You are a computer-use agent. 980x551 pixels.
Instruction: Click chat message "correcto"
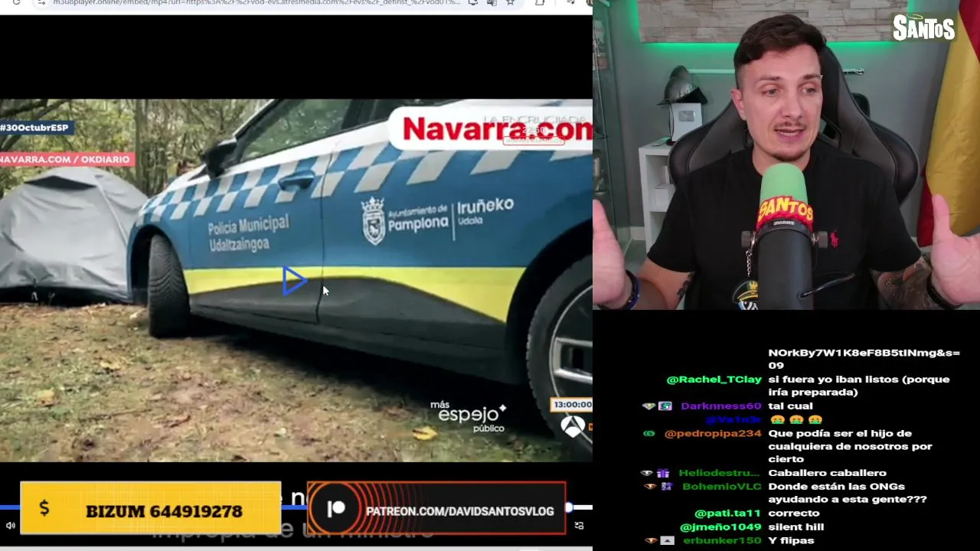(793, 514)
